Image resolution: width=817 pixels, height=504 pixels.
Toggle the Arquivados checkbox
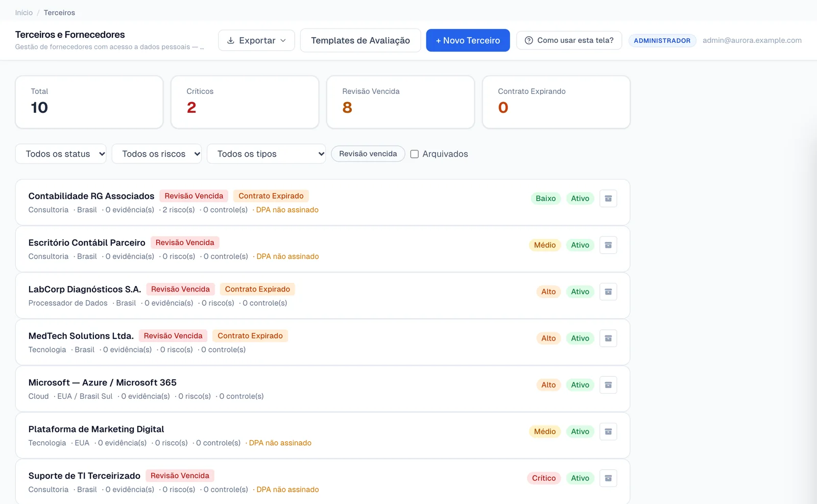point(415,154)
